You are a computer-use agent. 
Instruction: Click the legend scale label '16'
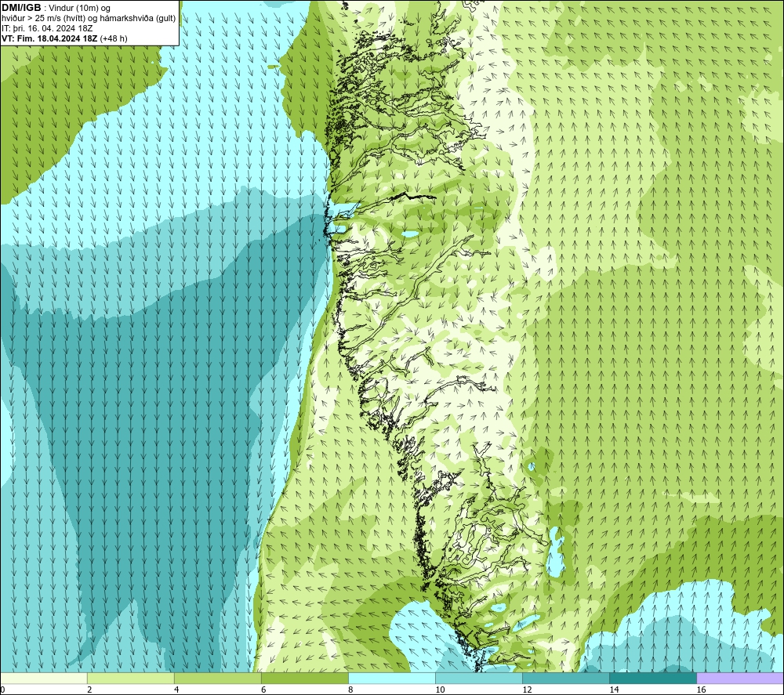point(701,690)
